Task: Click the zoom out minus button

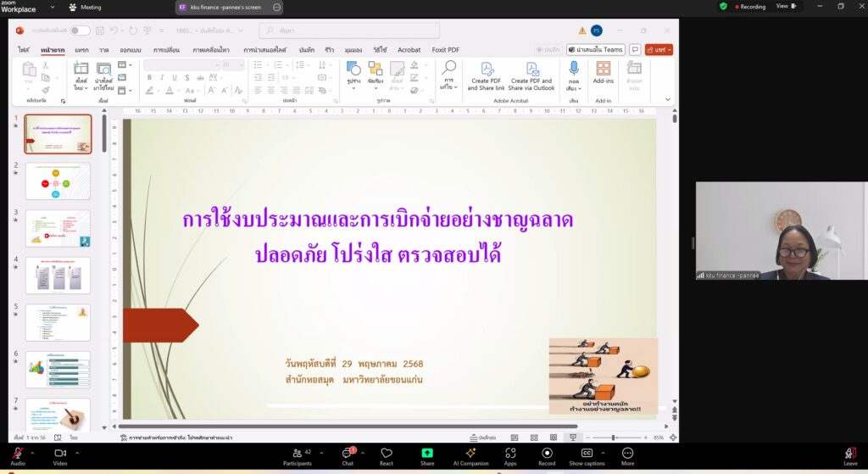Action: (588, 438)
